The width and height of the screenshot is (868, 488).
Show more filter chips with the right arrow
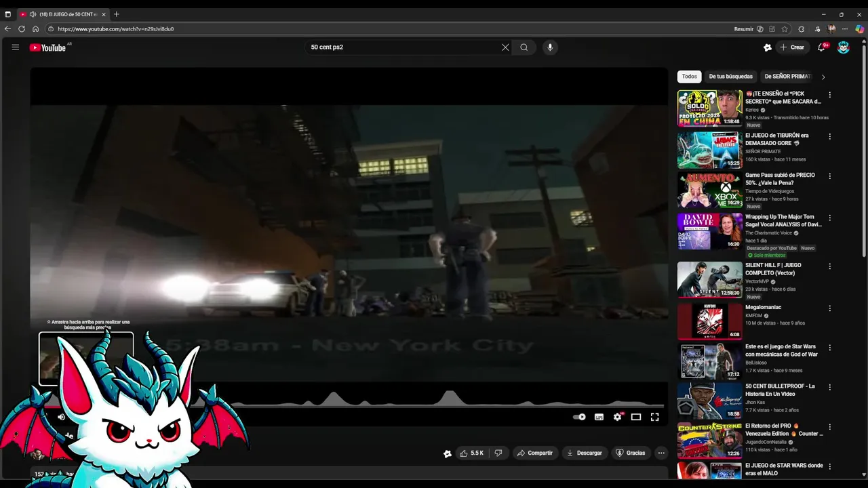823,77
